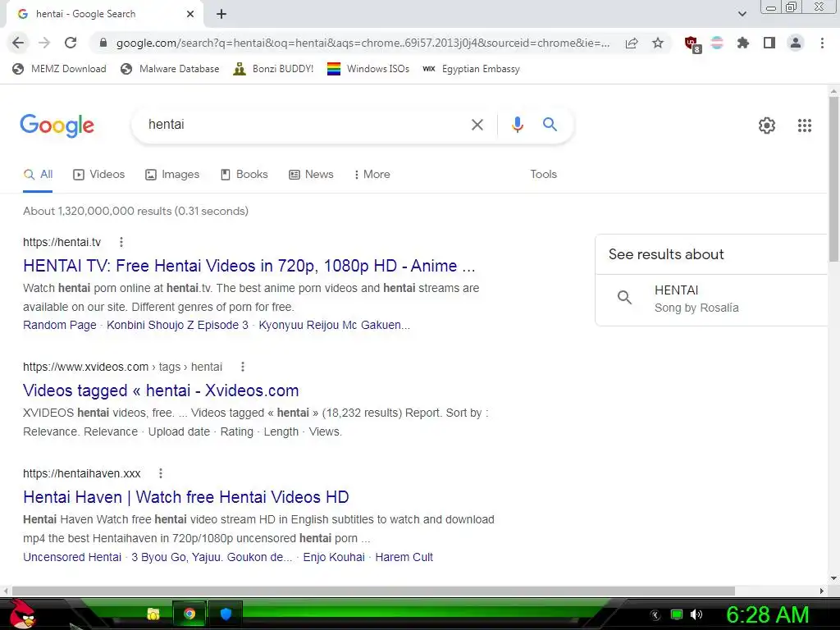Viewport: 840px width, 630px height.
Task: Clear the Google search box text
Action: pos(477,125)
